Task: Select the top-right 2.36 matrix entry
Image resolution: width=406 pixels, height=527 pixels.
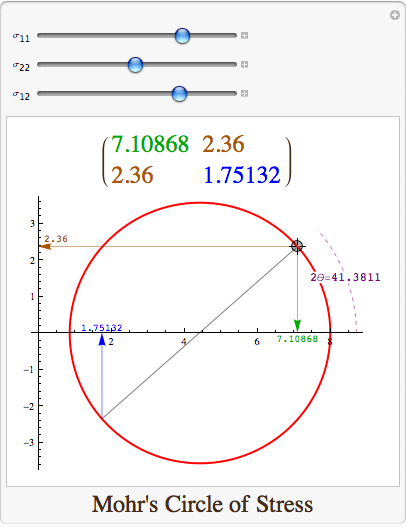Action: pos(223,144)
